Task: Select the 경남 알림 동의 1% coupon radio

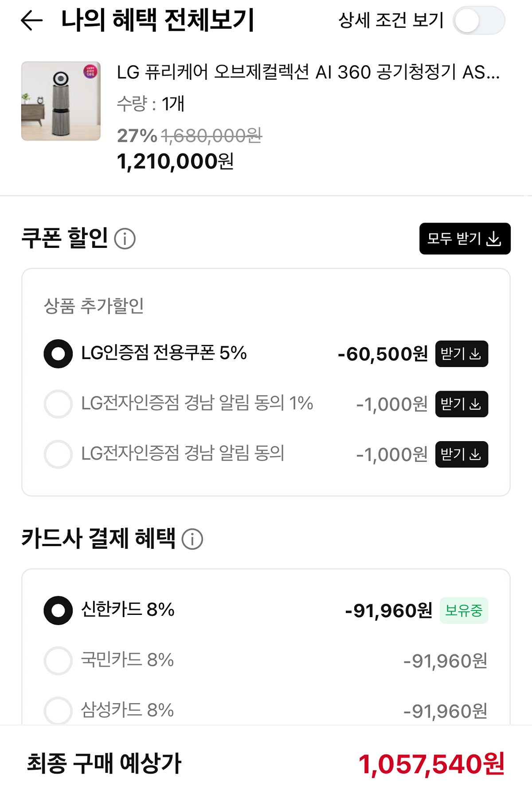Action: [58, 404]
